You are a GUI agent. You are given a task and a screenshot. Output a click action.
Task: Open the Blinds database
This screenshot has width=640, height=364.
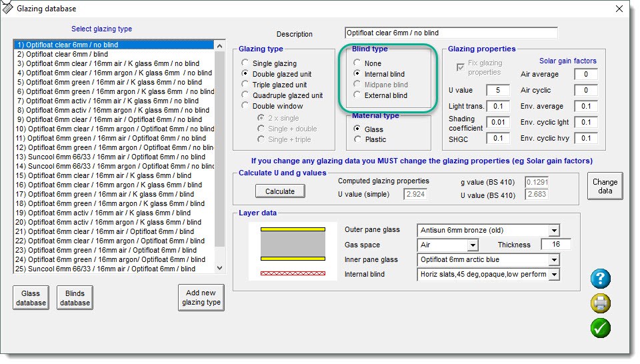click(74, 298)
